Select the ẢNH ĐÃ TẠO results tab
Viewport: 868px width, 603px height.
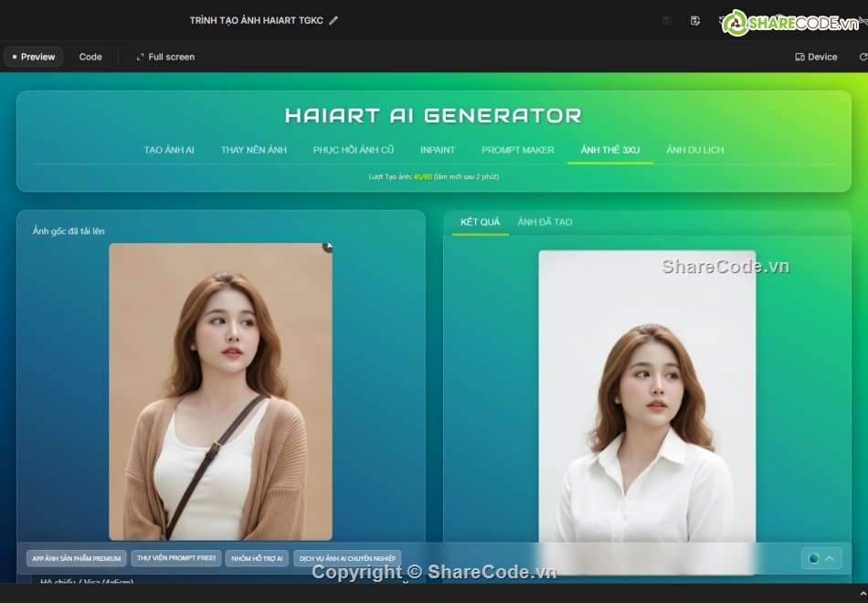click(x=545, y=221)
